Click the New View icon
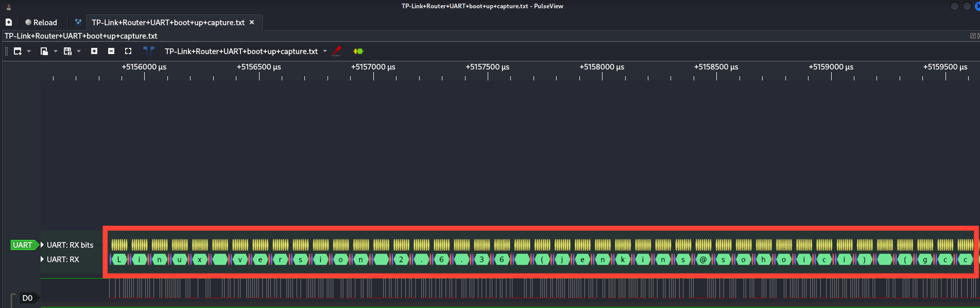The width and height of the screenshot is (980, 308). [18, 51]
